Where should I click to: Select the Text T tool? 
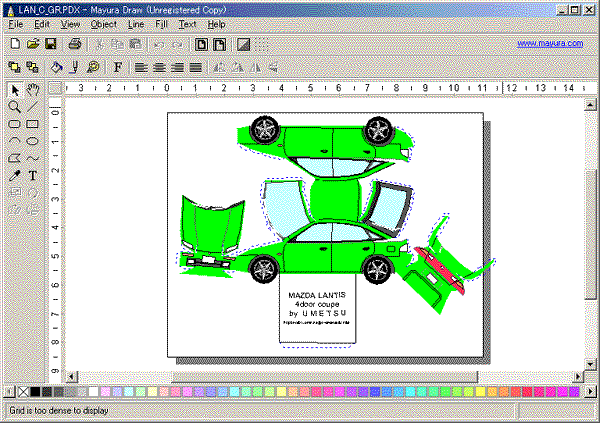[33, 176]
